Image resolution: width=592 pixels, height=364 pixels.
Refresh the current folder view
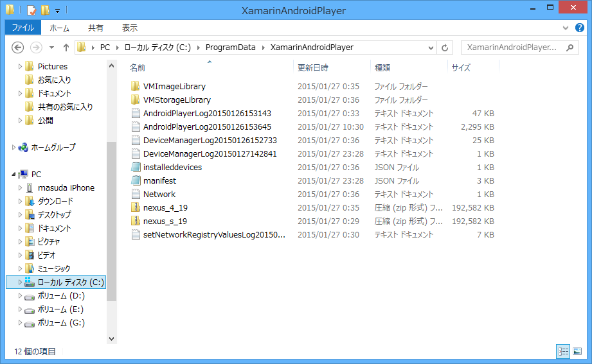[x=445, y=48]
